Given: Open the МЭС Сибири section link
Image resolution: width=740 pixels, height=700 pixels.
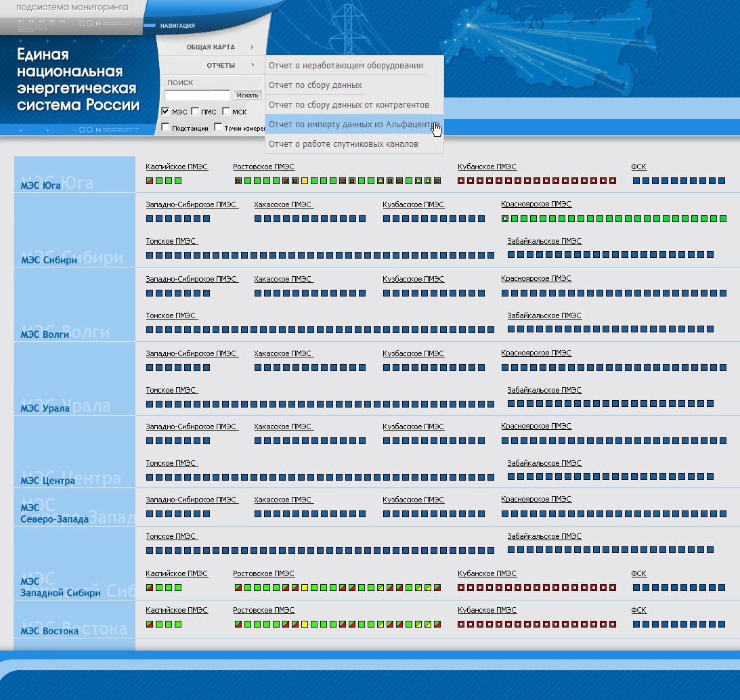Looking at the screenshot, I should [49, 260].
